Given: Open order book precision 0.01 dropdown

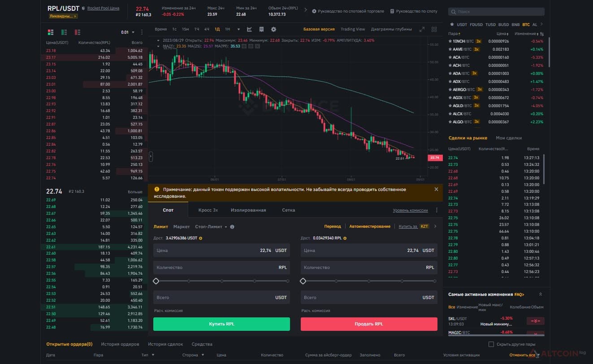Looking at the screenshot, I should click(128, 32).
